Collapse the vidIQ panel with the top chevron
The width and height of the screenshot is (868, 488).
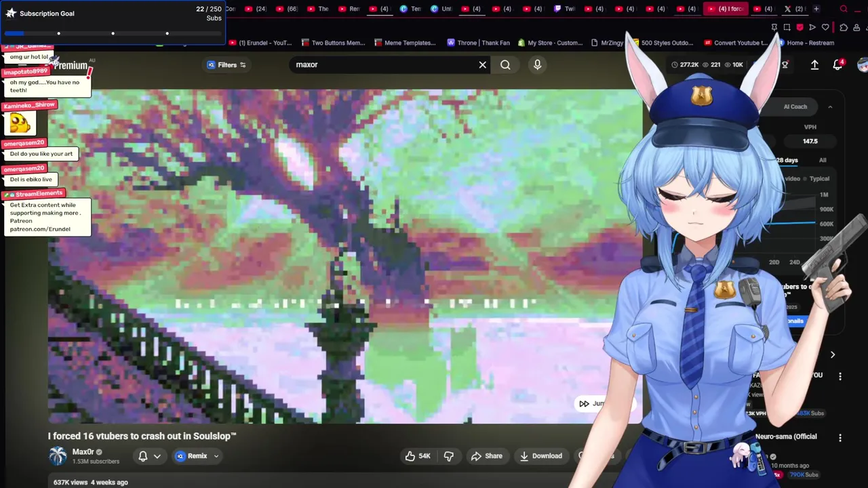pyautogui.click(x=830, y=107)
